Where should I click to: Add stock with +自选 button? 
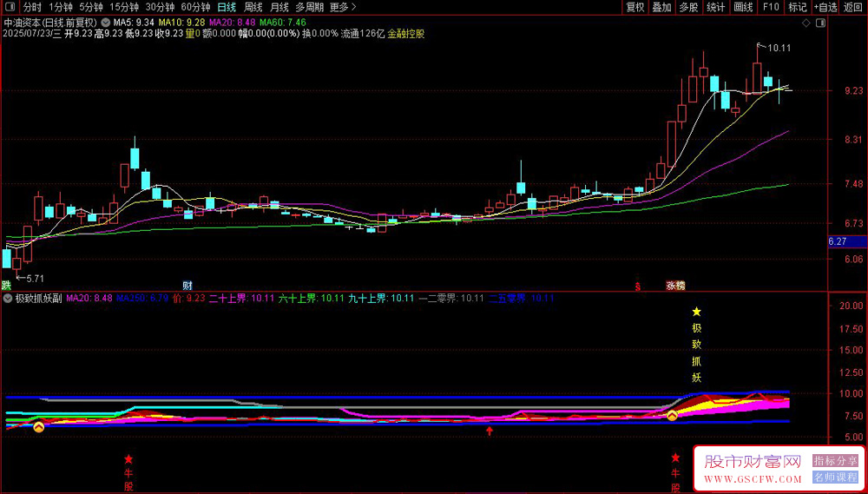pos(826,8)
